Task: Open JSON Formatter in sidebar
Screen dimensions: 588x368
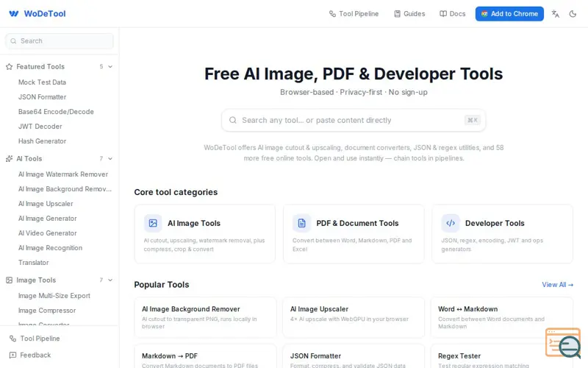Action: coord(42,97)
